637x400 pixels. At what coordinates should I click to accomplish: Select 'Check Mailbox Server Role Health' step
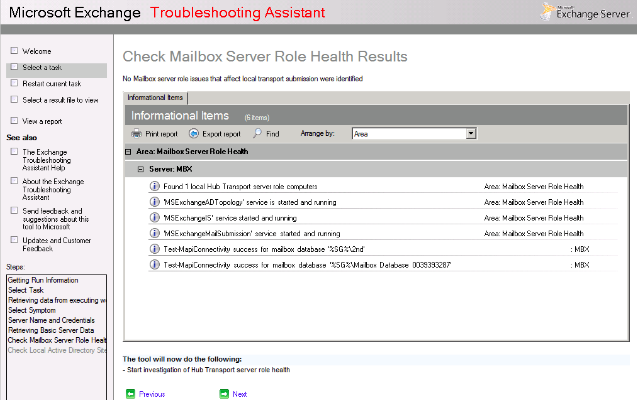pos(57,340)
